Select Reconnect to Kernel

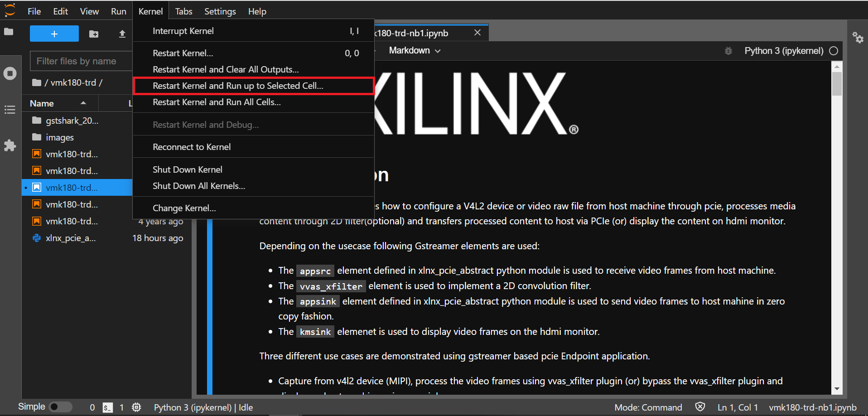[254, 147]
